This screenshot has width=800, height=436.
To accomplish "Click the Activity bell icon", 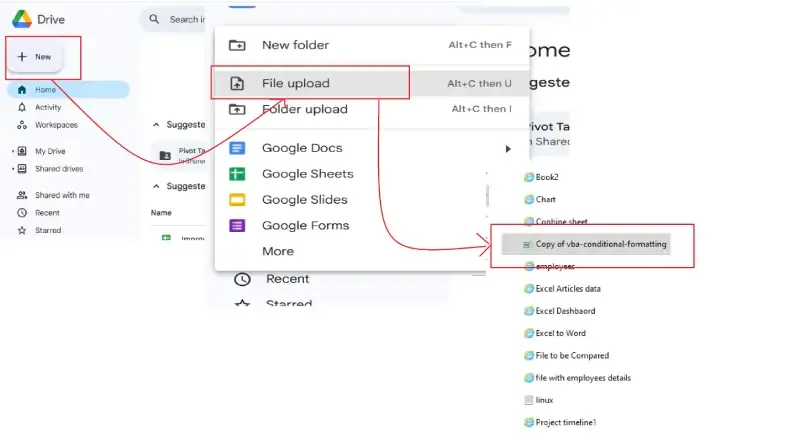I will point(22,107).
